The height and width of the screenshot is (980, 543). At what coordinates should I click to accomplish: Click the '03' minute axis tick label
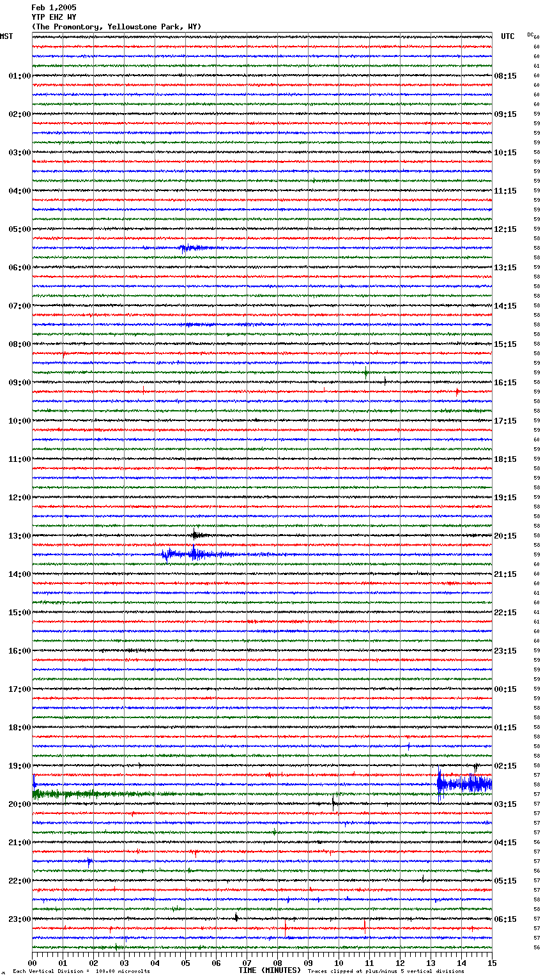click(124, 963)
